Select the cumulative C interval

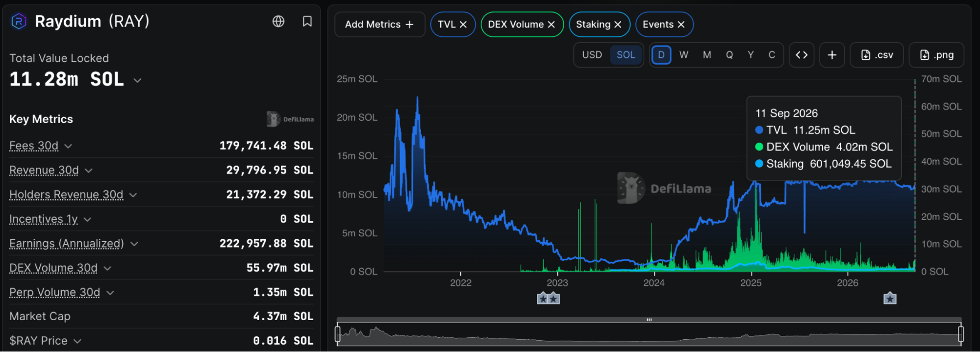772,55
